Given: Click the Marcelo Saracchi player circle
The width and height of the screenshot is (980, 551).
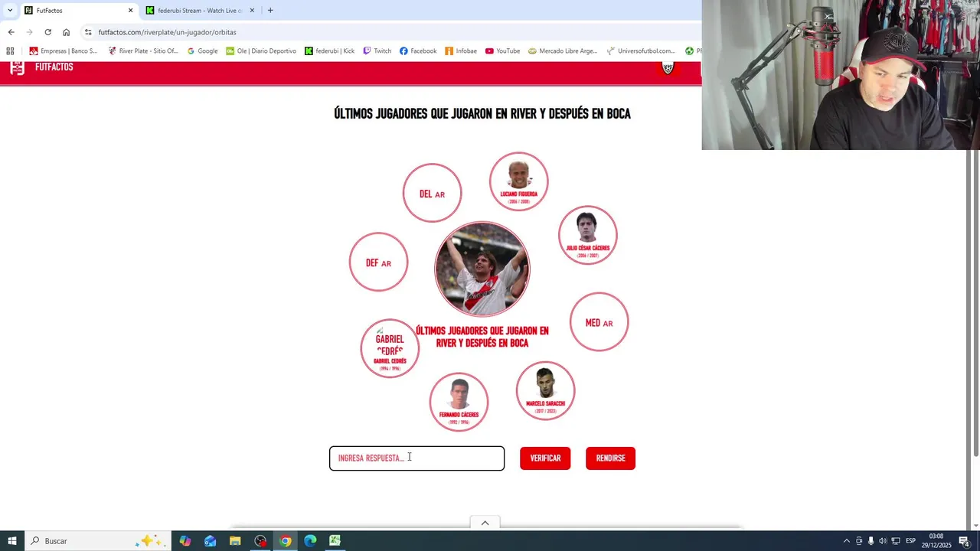Looking at the screenshot, I should [x=545, y=391].
